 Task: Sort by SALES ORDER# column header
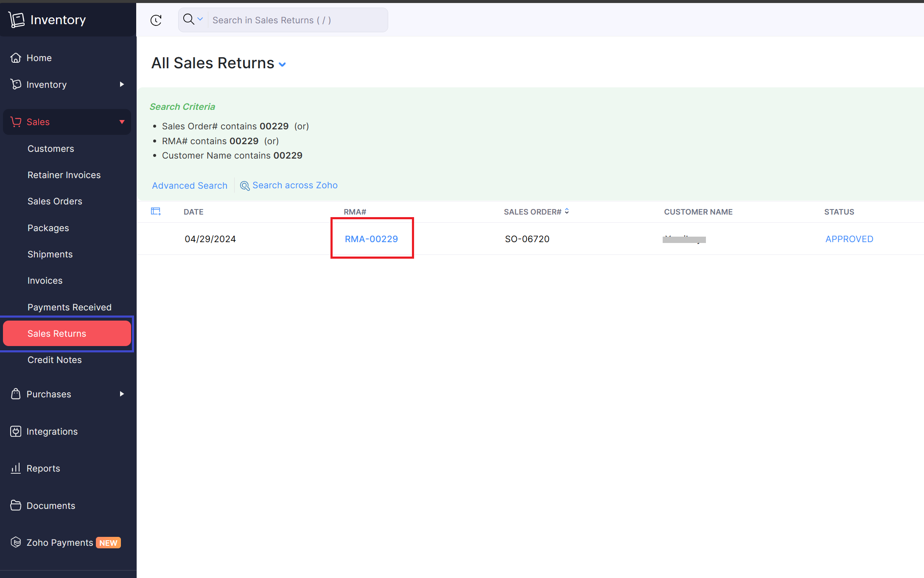point(532,212)
